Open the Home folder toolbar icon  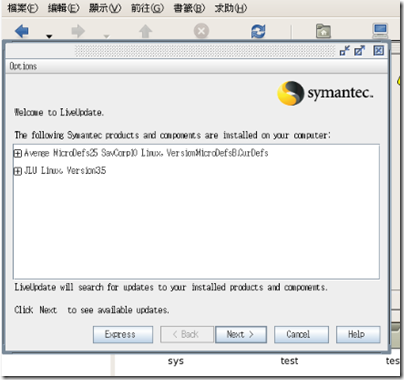tap(323, 31)
